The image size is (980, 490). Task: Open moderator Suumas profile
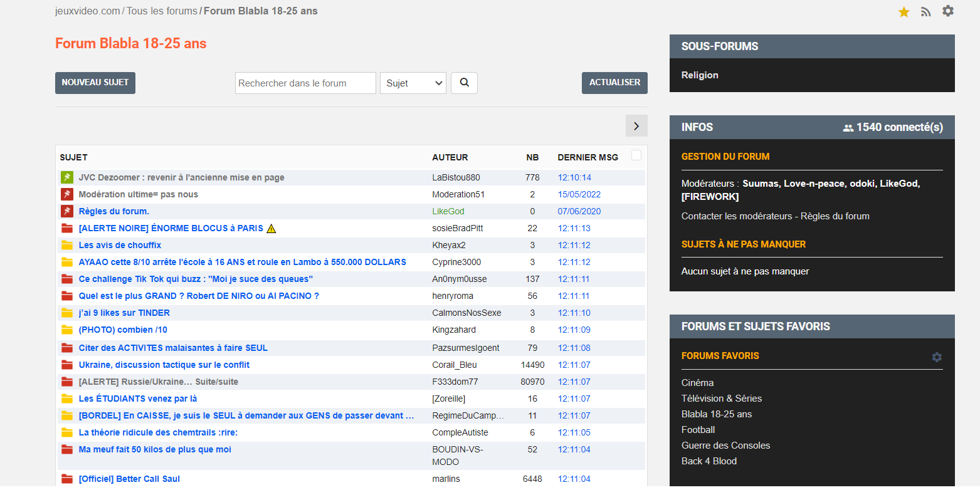pos(761,184)
